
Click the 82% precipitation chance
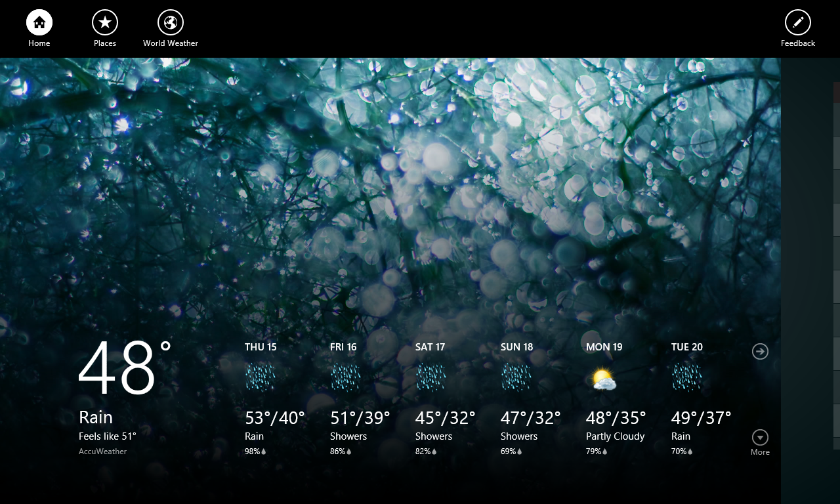[426, 451]
